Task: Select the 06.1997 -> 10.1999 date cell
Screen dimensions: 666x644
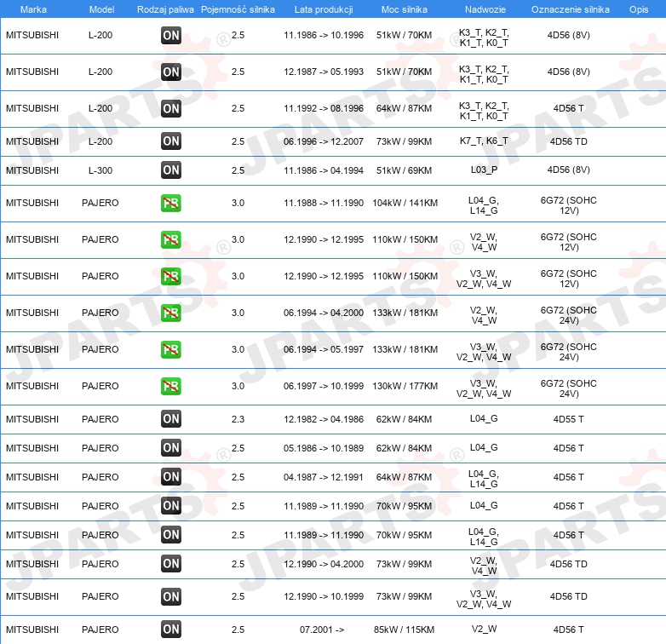Action: tap(324, 386)
